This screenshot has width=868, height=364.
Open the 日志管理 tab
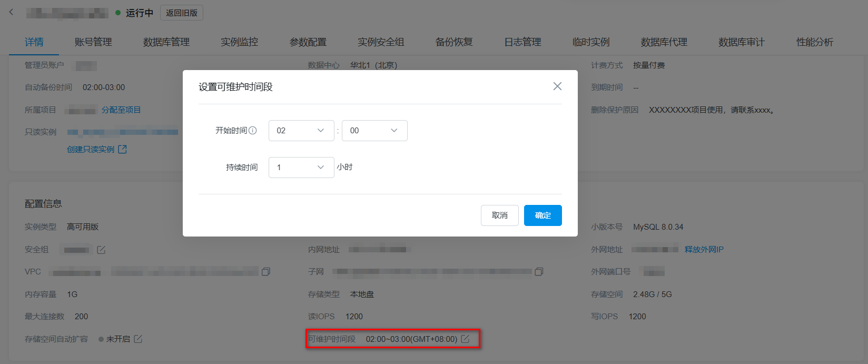click(522, 42)
